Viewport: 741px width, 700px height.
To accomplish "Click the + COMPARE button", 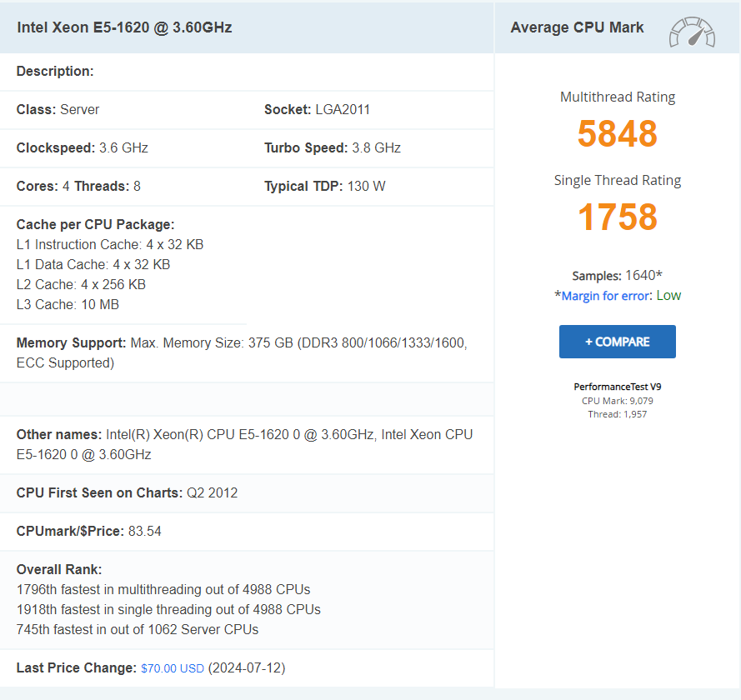I will (x=617, y=341).
